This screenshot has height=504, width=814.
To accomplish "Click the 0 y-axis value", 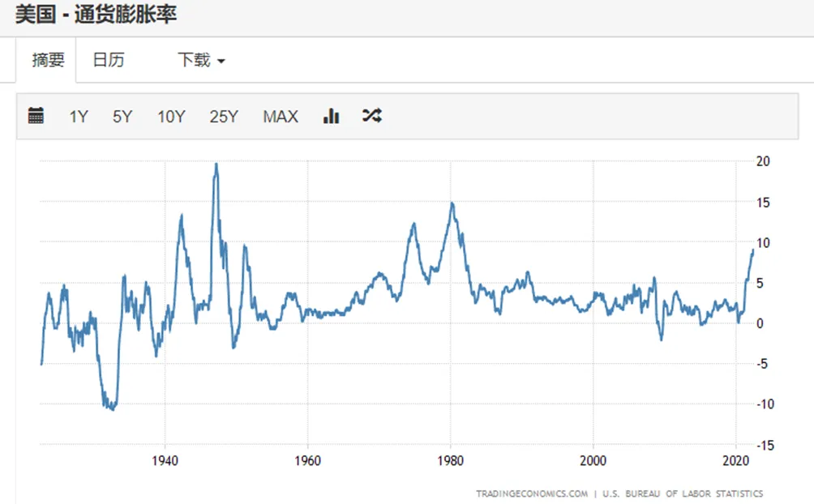I will pos(760,324).
